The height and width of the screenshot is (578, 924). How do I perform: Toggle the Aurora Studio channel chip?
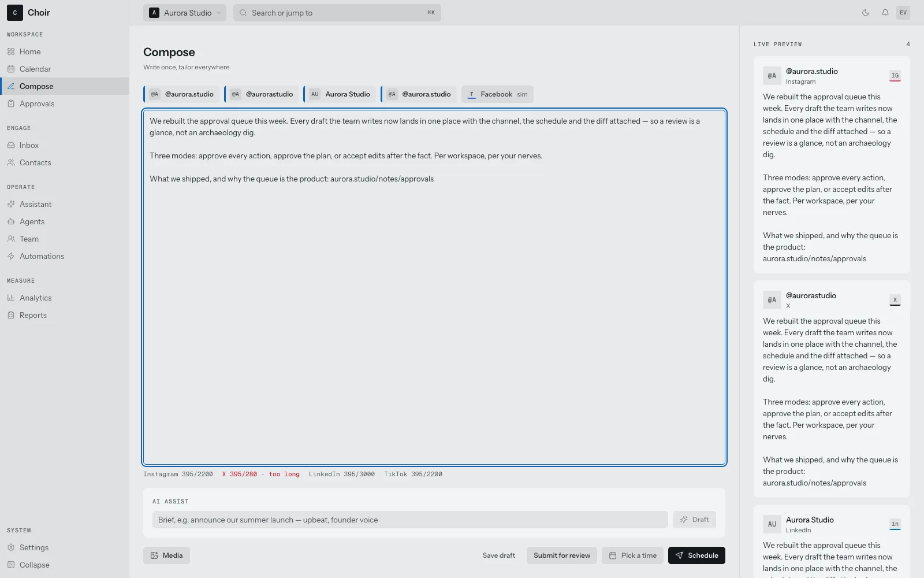tap(340, 94)
